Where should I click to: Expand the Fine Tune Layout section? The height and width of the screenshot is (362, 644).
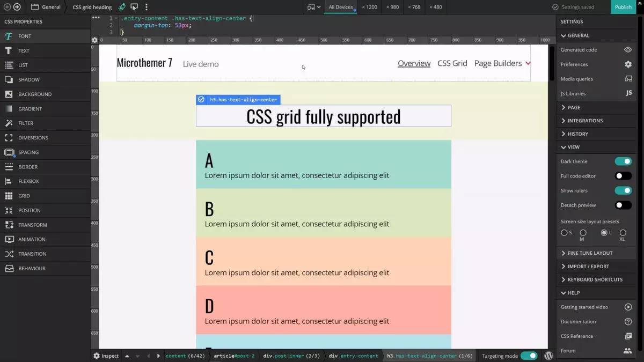click(x=596, y=253)
